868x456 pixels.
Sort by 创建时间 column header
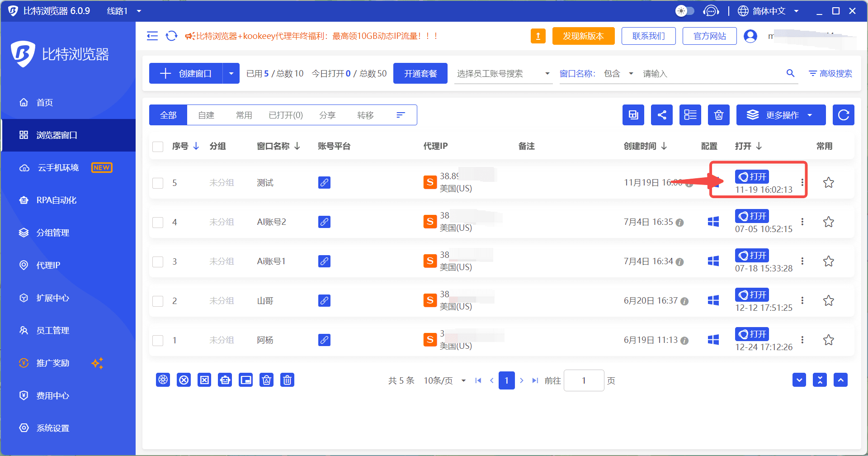pyautogui.click(x=645, y=146)
